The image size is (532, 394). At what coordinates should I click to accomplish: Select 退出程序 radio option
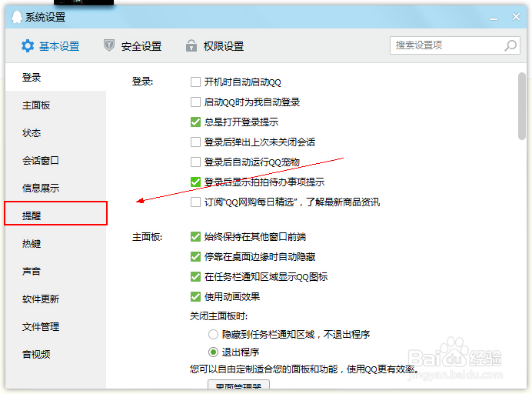(x=213, y=352)
